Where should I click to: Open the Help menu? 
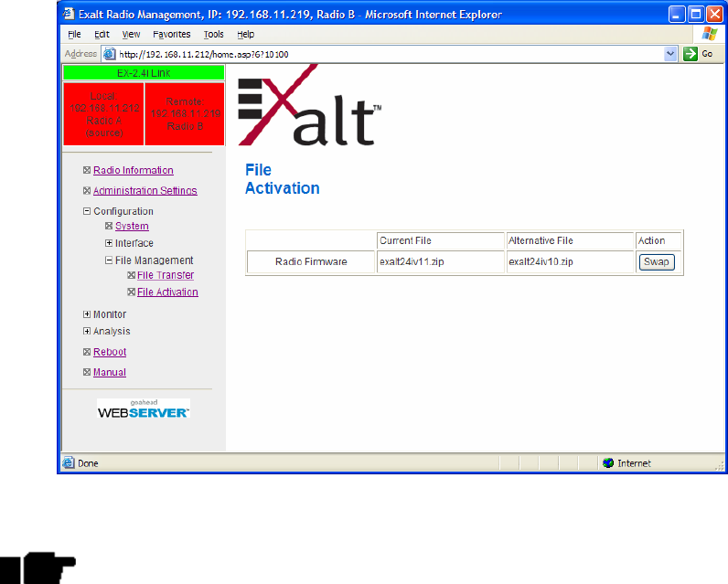coord(246,35)
